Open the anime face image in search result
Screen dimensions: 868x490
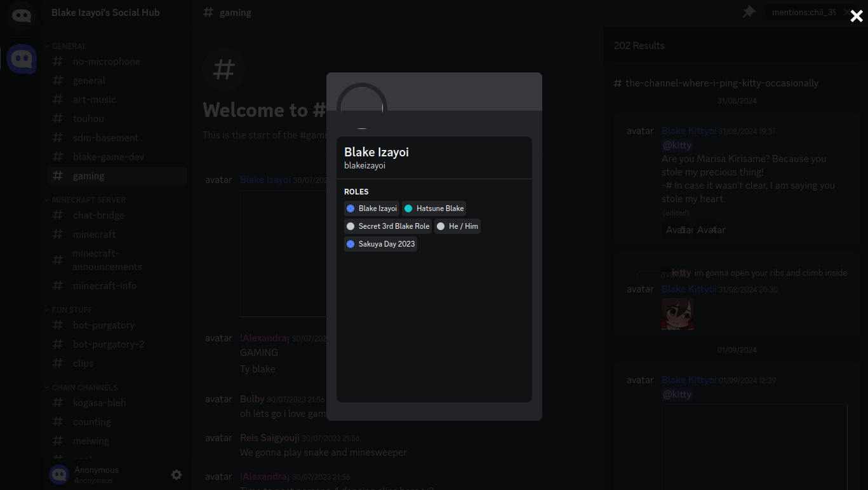(x=678, y=314)
